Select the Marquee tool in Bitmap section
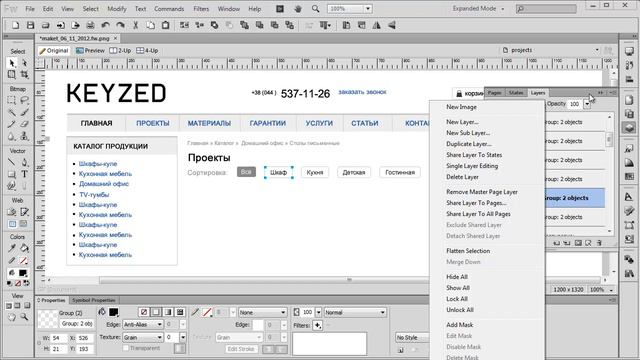640x360 pixels. point(11,100)
